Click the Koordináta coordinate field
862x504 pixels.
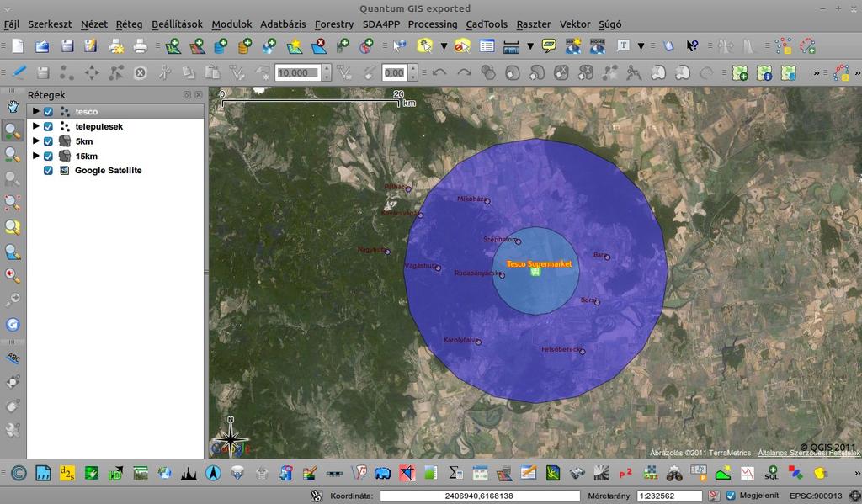pyautogui.click(x=480, y=496)
